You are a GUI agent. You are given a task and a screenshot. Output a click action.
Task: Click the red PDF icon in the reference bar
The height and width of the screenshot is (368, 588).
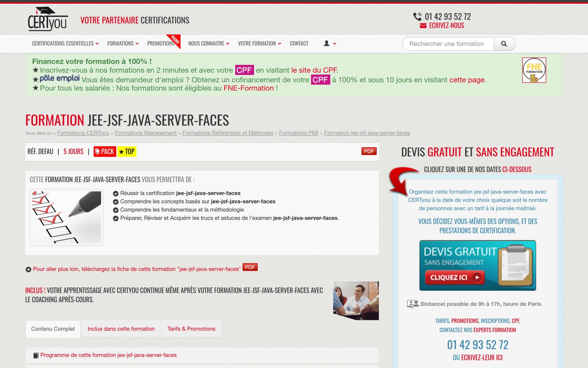coord(369,151)
